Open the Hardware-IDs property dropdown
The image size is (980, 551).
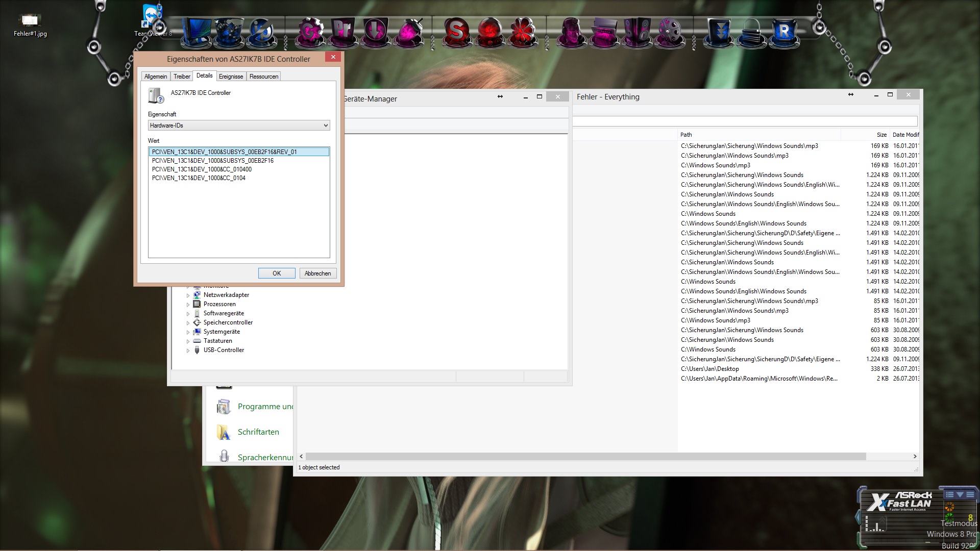coord(239,126)
